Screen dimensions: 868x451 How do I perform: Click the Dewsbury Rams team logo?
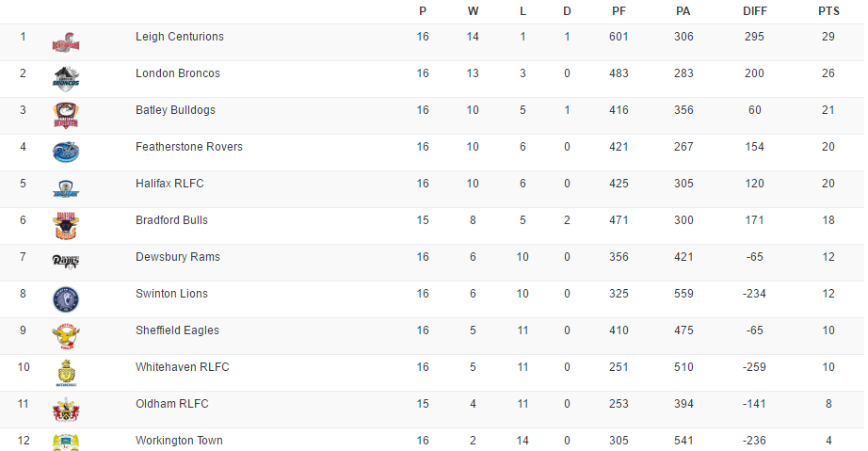[66, 261]
